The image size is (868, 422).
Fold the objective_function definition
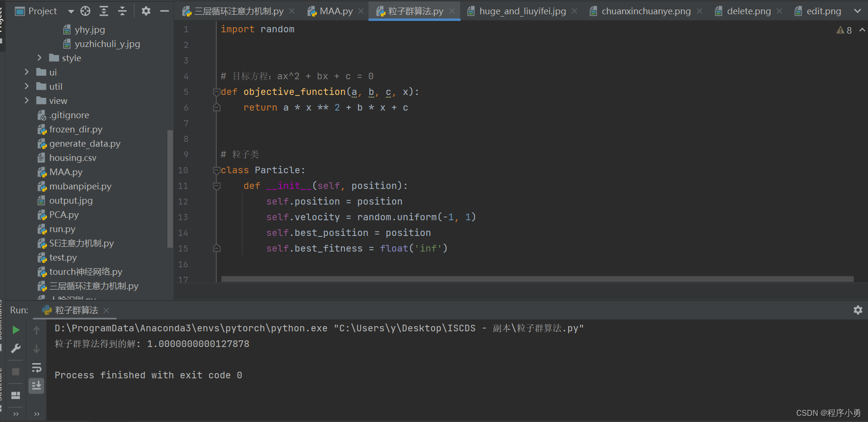pyautogui.click(x=217, y=92)
